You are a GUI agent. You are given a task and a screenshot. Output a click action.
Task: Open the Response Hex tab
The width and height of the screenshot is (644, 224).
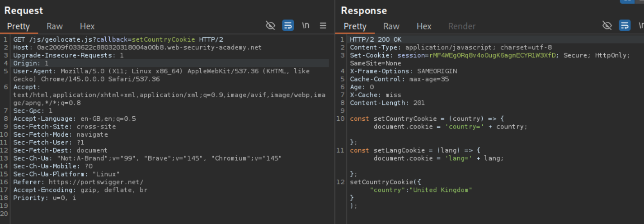point(424,26)
